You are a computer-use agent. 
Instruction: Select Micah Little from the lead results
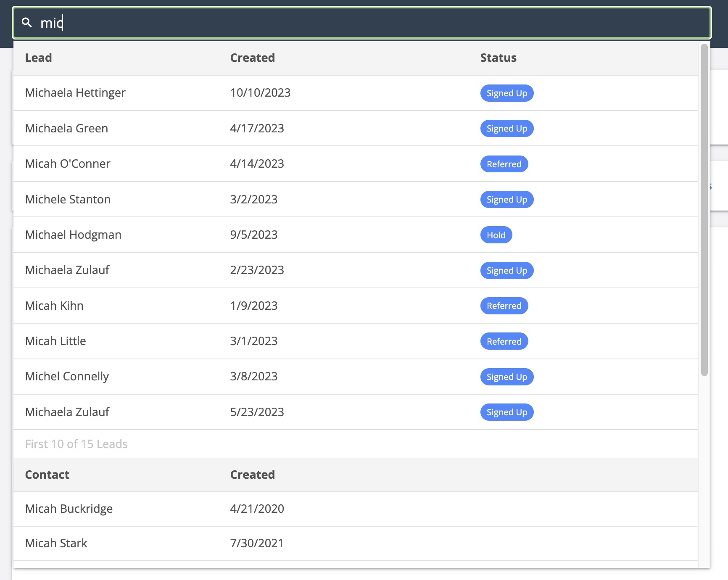55,341
